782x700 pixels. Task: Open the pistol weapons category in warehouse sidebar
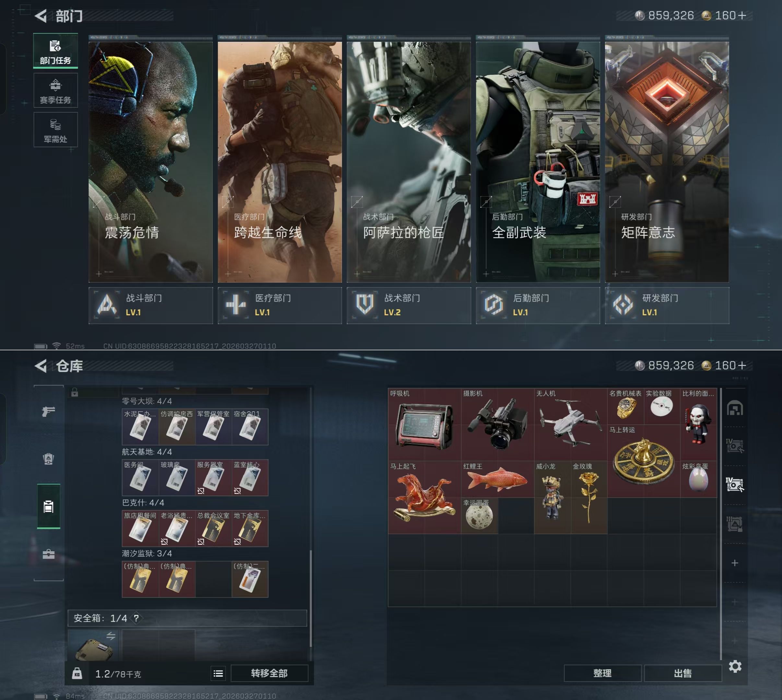click(49, 412)
